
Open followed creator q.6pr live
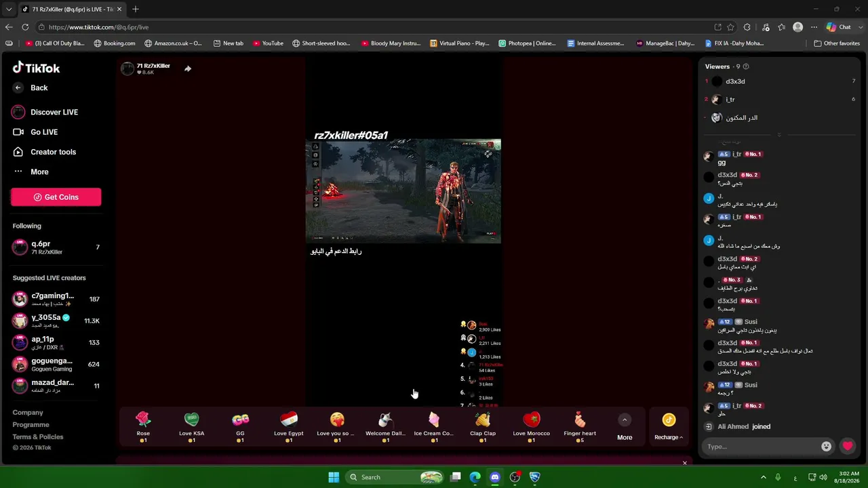(56, 247)
